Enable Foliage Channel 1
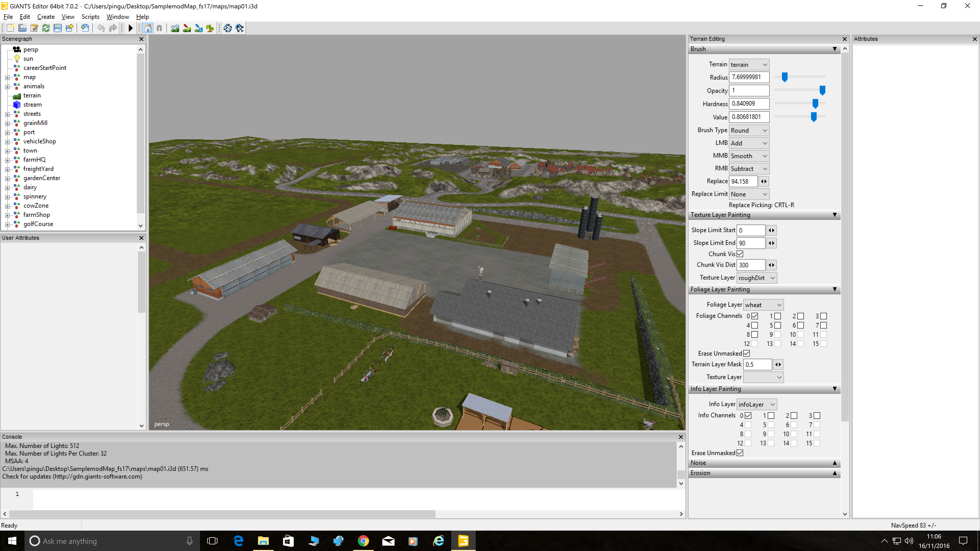Viewport: 980px width, 551px height. point(778,316)
